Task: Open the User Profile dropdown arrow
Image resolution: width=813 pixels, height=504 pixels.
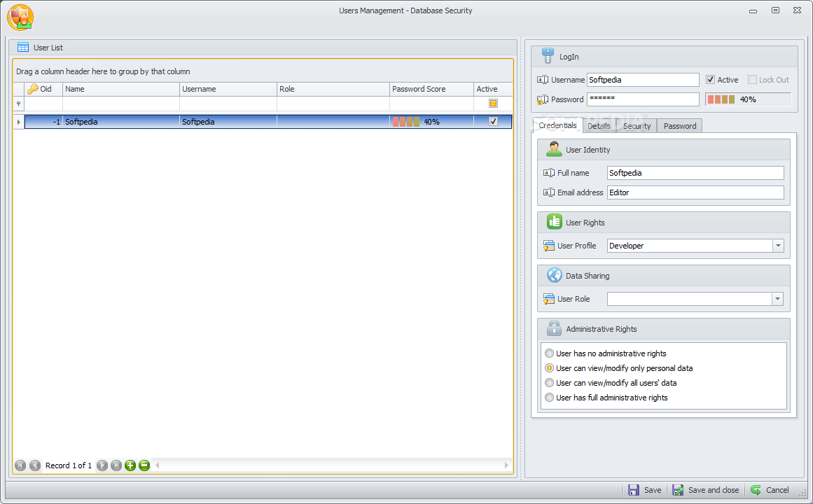Action: [x=778, y=246]
